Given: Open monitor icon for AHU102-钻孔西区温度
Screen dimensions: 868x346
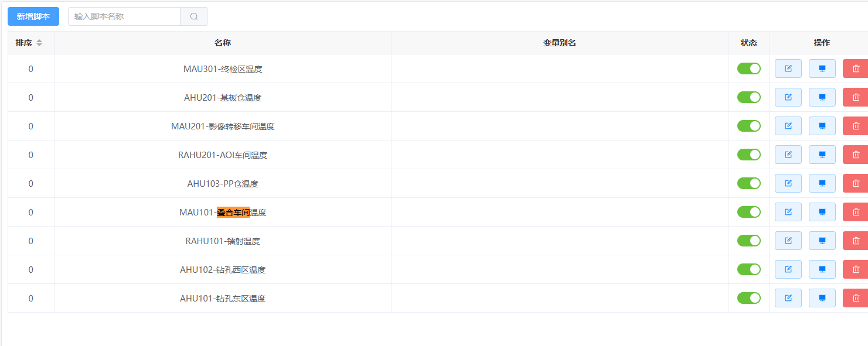Looking at the screenshot, I should click(x=822, y=269).
